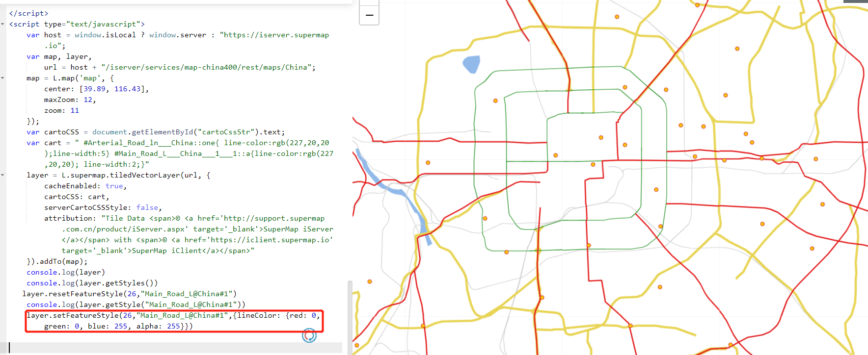
Task: Click the blue lake polygon on the map
Action: pyautogui.click(x=471, y=64)
